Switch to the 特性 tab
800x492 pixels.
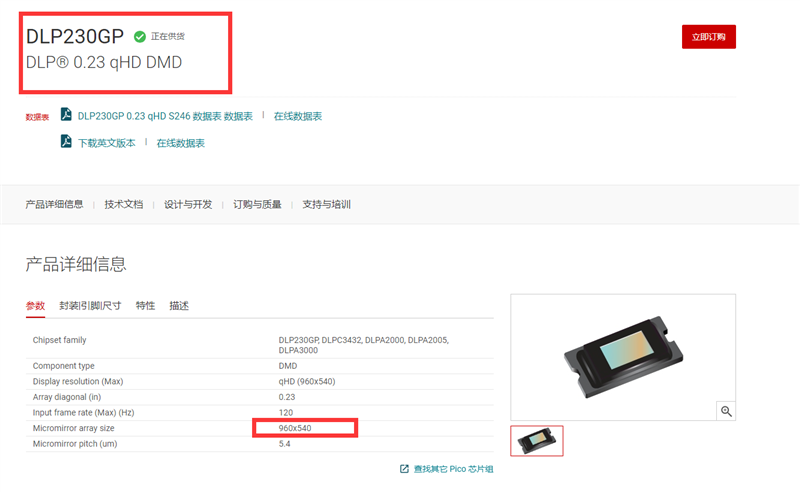[145, 306]
